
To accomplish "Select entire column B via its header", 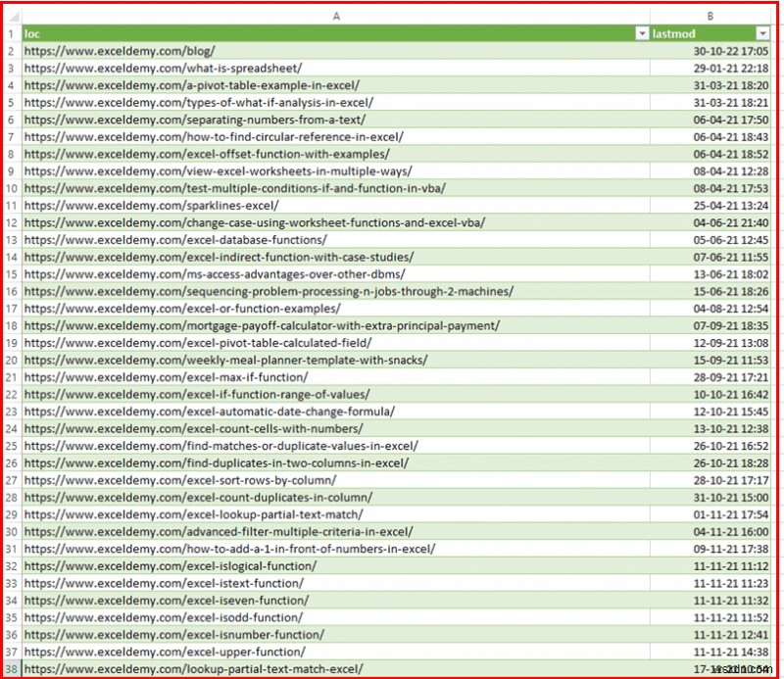I will [x=708, y=16].
